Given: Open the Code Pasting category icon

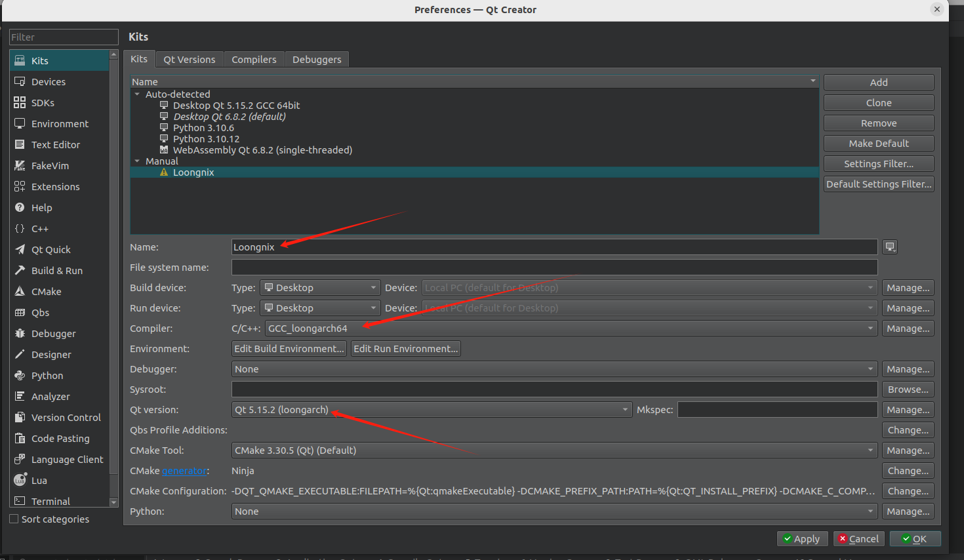Looking at the screenshot, I should (x=20, y=438).
